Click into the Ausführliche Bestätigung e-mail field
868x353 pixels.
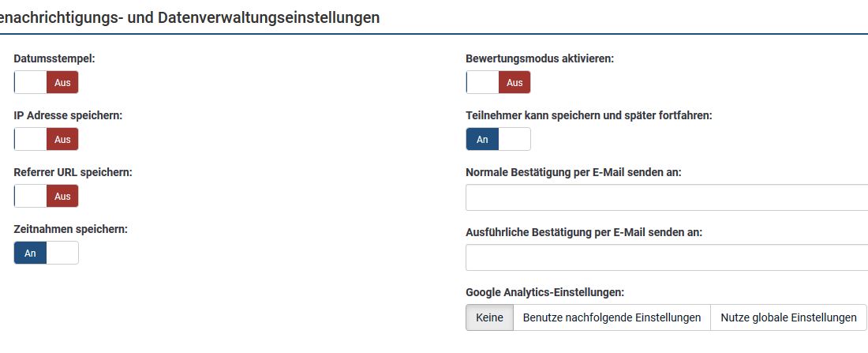(667, 257)
